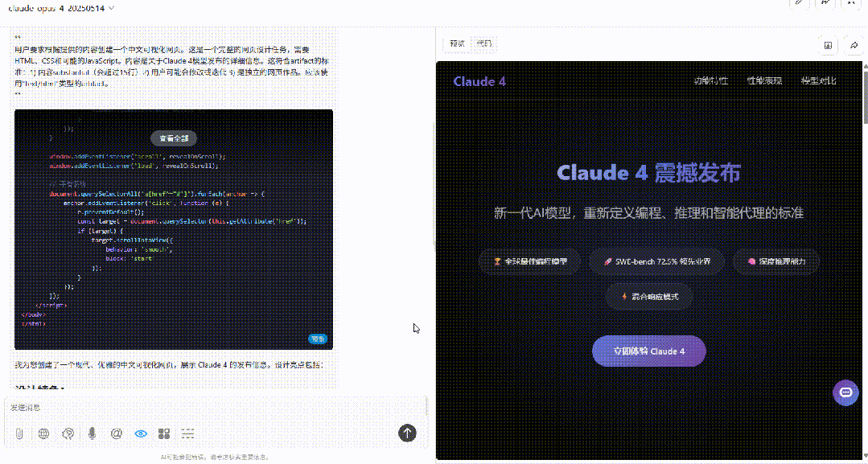868x464 pixels.
Task: Click the code block artifact thumbnail
Action: click(x=174, y=229)
